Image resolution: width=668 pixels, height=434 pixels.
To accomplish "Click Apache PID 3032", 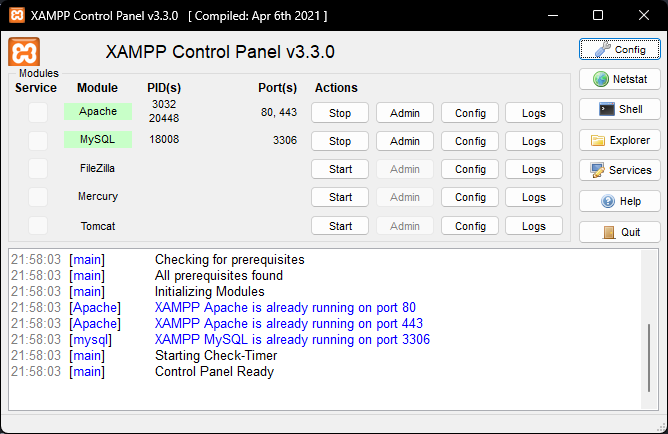I will tap(164, 104).
